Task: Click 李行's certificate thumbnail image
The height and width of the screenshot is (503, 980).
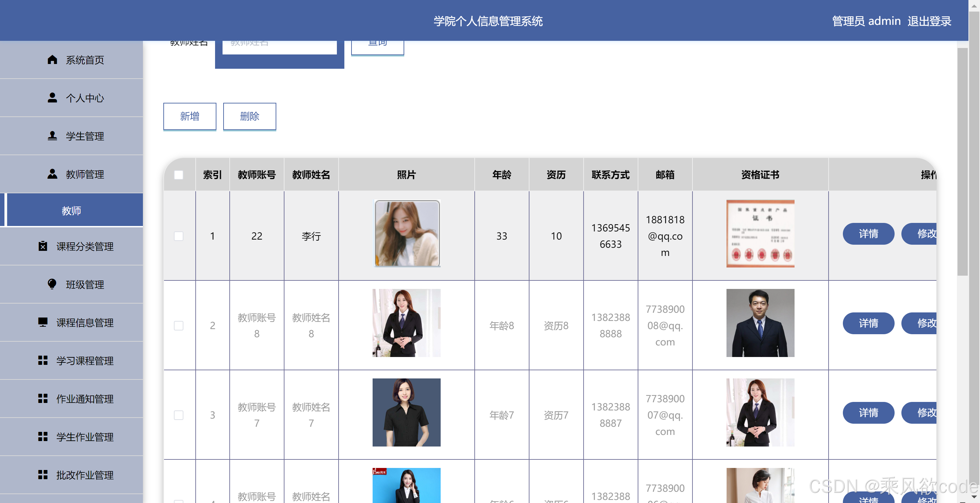Action: (760, 233)
